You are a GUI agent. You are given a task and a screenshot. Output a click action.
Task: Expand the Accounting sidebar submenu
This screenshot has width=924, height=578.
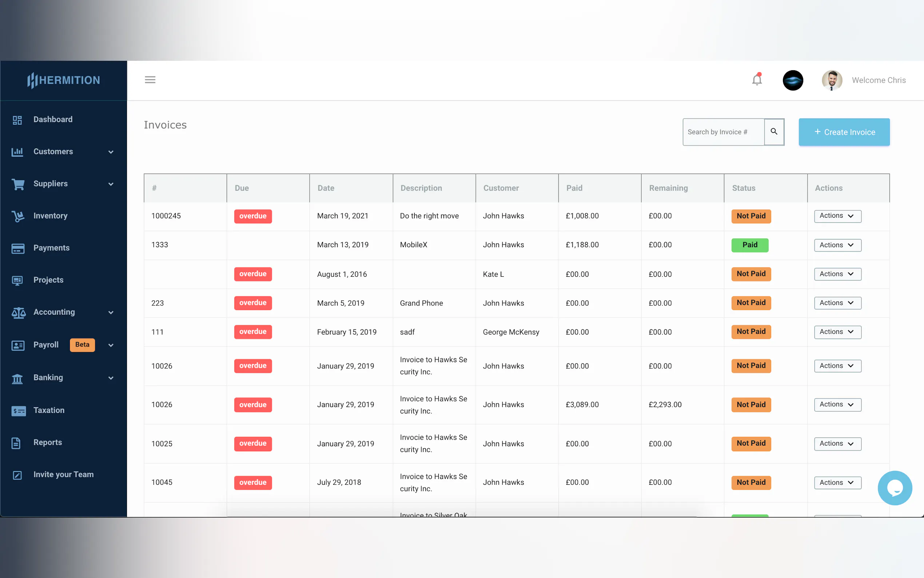111,312
